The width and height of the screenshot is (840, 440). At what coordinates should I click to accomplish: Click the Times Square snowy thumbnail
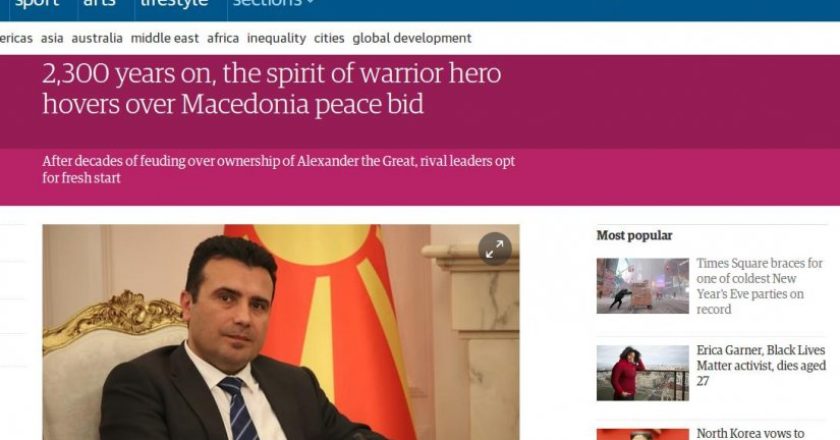click(x=642, y=286)
